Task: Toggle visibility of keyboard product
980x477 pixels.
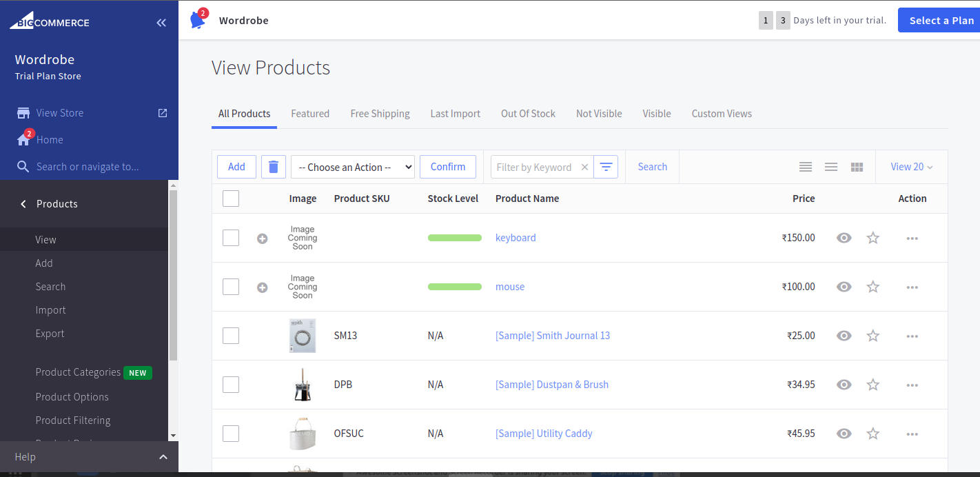Action: tap(844, 238)
